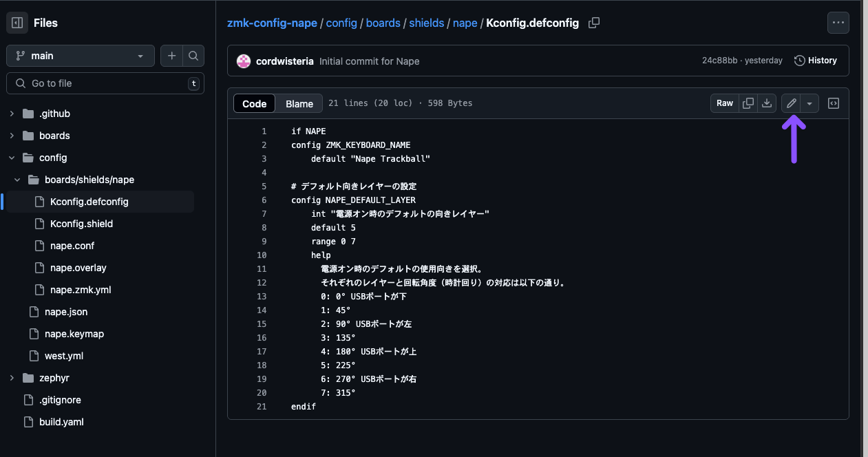Click the 'endif' code line
The height and width of the screenshot is (457, 868).
coord(304,407)
